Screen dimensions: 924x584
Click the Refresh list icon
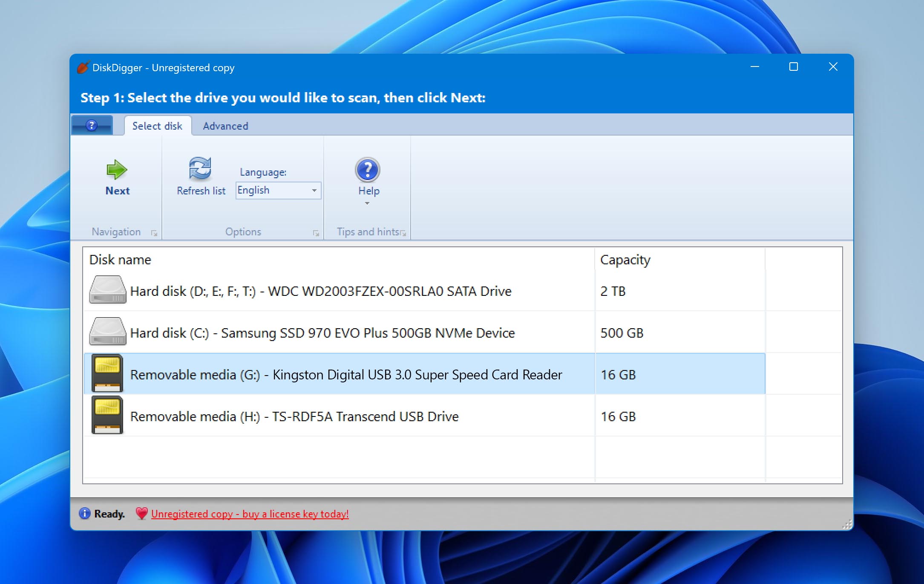pos(200,168)
